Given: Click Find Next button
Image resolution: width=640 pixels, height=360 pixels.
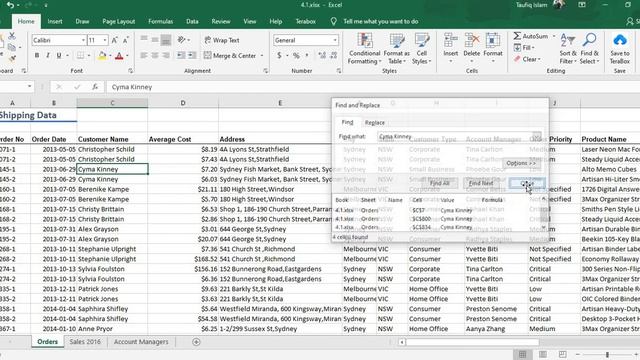Looking at the screenshot, I should click(x=481, y=183).
